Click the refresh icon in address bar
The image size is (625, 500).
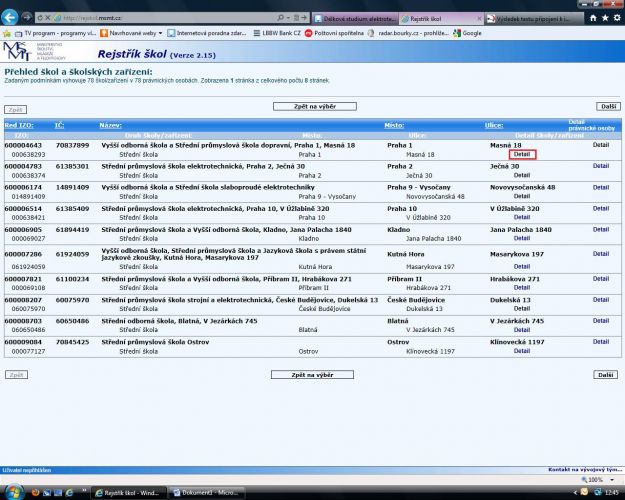40,18
